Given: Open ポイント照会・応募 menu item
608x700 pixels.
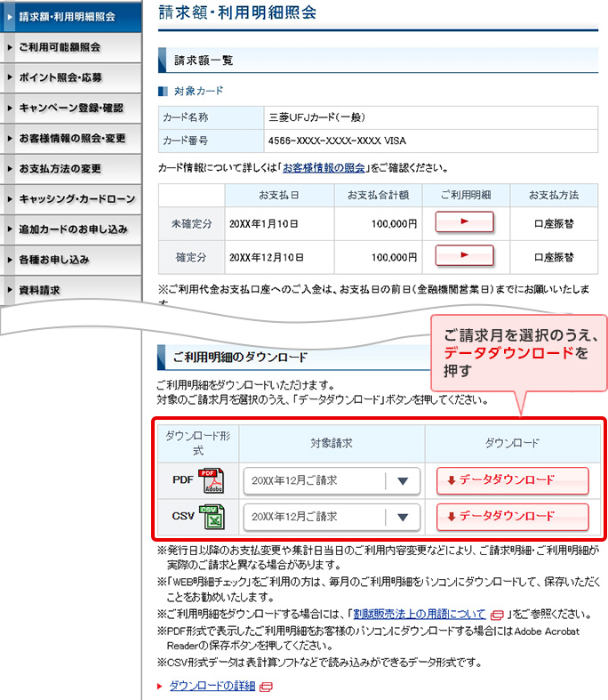Looking at the screenshot, I should tap(70, 77).
